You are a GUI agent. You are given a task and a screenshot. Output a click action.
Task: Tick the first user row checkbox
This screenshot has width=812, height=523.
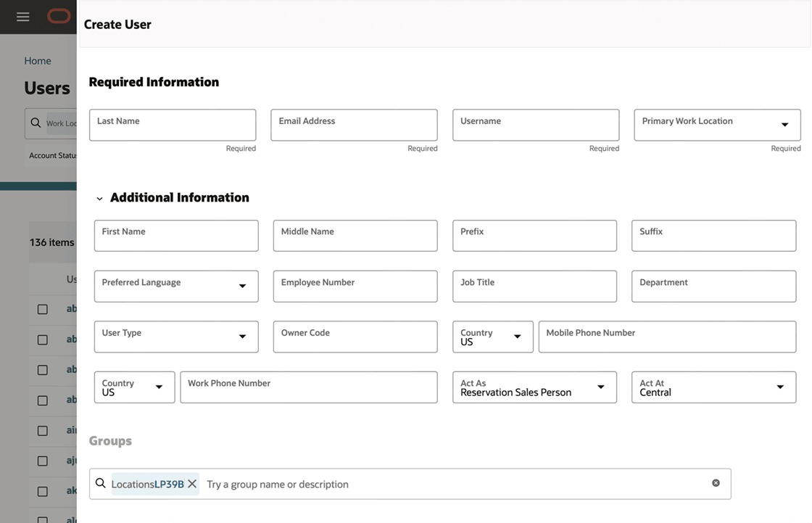click(43, 309)
